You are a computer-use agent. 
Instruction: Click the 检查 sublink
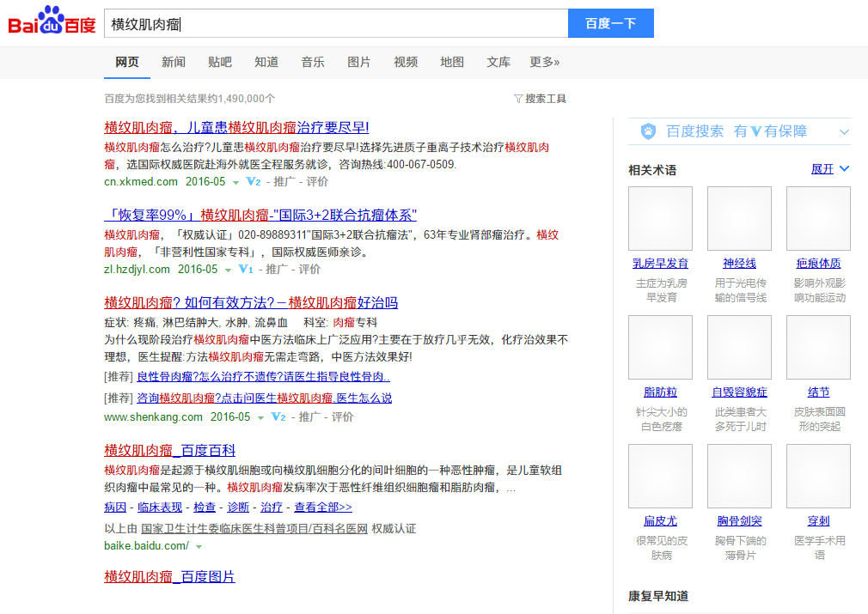205,508
